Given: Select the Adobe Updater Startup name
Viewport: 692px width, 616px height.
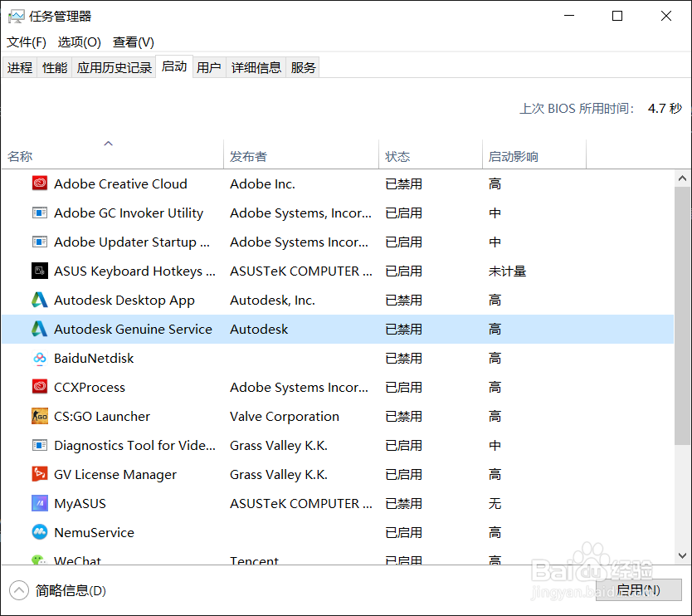Looking at the screenshot, I should click(x=132, y=242).
